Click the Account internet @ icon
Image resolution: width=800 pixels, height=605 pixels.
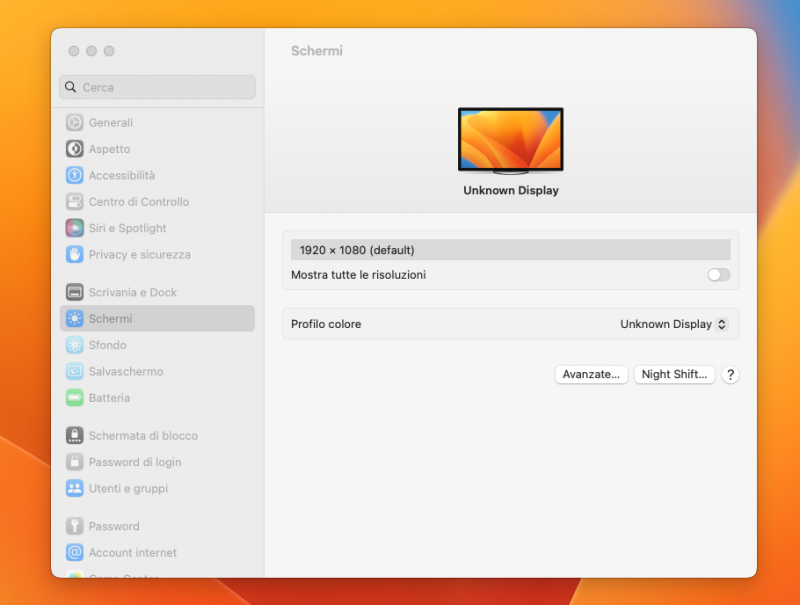(x=74, y=552)
